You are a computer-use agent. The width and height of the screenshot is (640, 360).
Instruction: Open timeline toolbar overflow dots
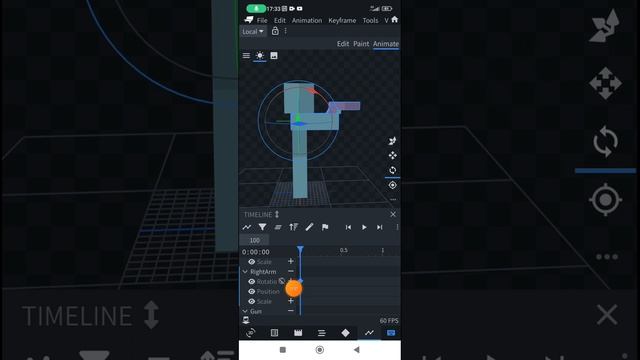[397, 227]
